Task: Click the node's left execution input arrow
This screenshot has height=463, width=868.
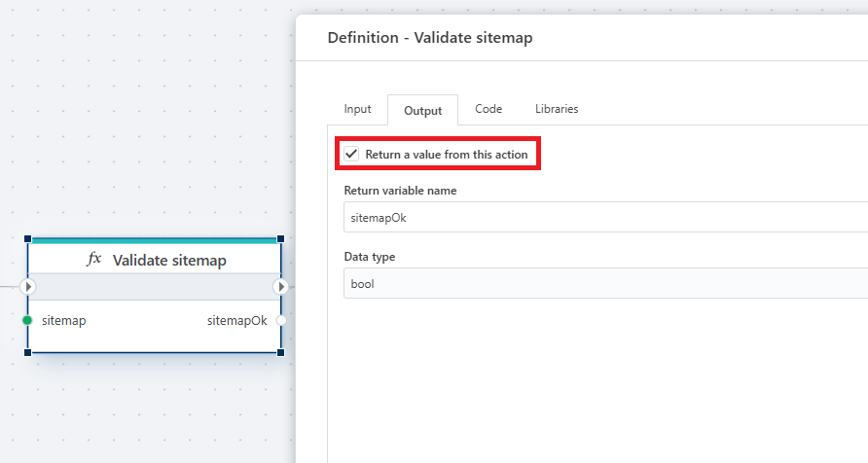Action: click(27, 287)
